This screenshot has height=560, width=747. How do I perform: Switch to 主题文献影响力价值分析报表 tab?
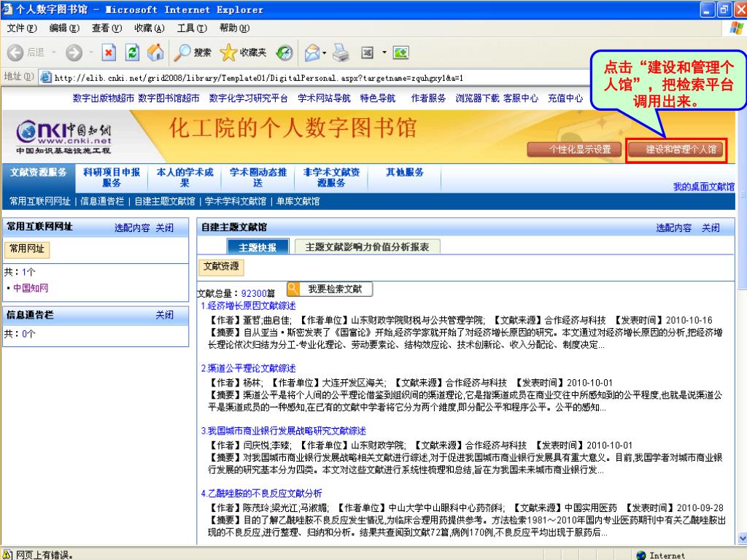click(x=368, y=247)
